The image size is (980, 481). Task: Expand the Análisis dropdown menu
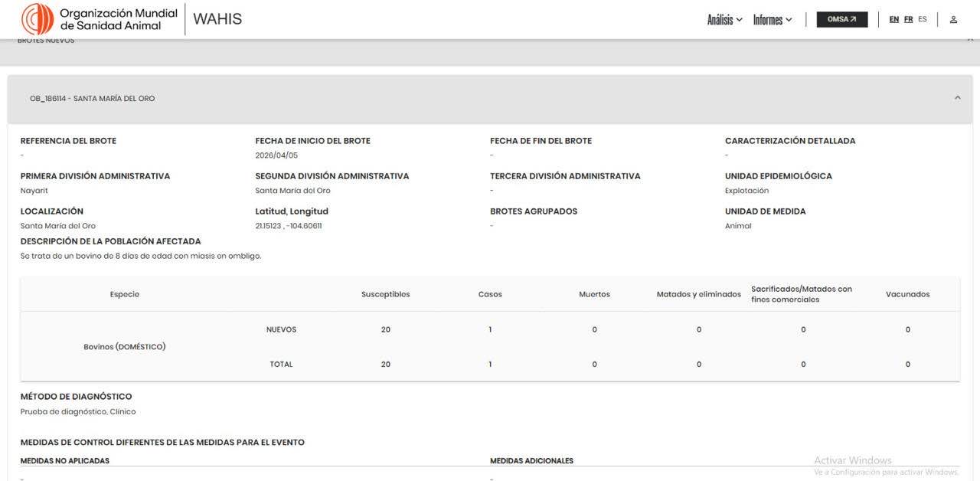pos(724,20)
